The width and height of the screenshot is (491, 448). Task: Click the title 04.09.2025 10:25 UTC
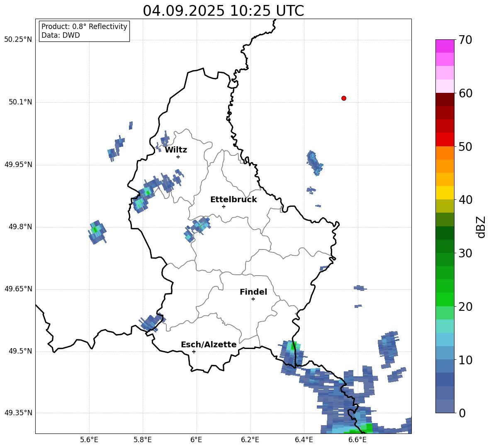pos(223,11)
